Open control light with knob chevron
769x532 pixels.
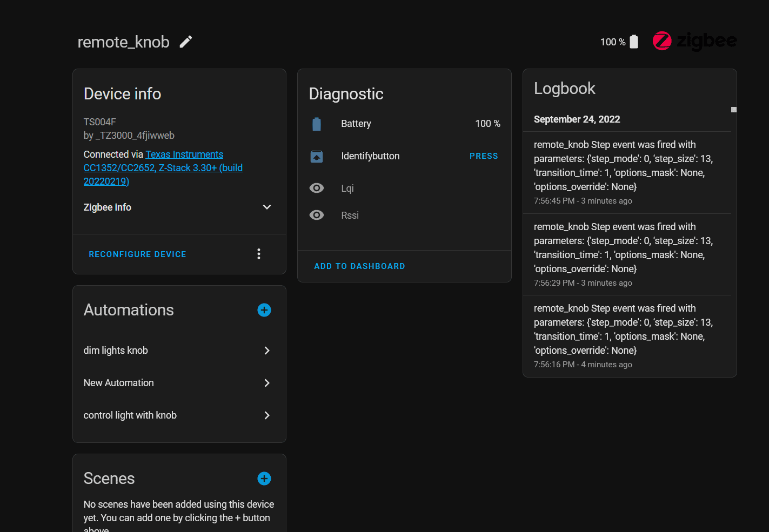click(267, 415)
